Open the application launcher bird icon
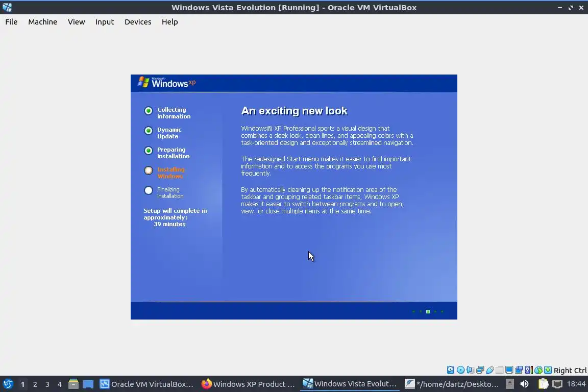Screen dimensions: 588x392 8,384
